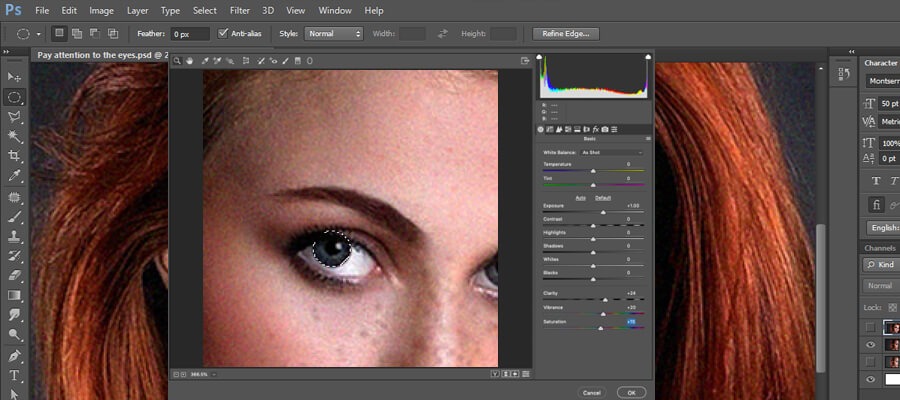The width and height of the screenshot is (900, 400).
Task: Pick the Eyedropper tool in left toolbar
Action: 14,175
